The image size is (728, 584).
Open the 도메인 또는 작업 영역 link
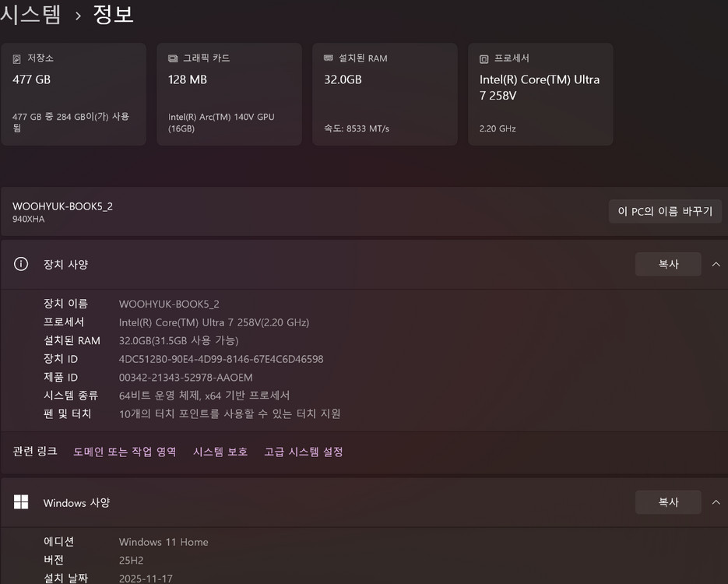124,452
